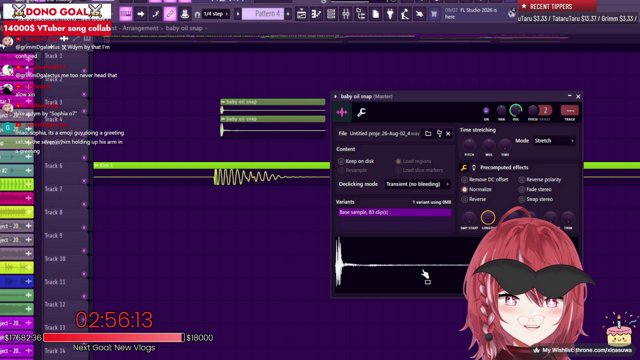The width and height of the screenshot is (640, 360).
Task: Select the Arrangement breadcrumb
Action: tap(140, 28)
